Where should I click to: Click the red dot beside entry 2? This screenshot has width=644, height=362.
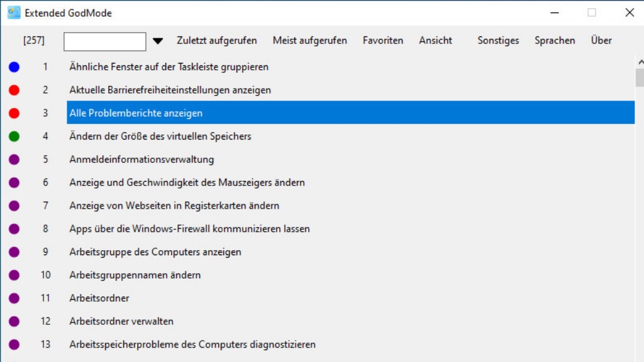(x=14, y=90)
